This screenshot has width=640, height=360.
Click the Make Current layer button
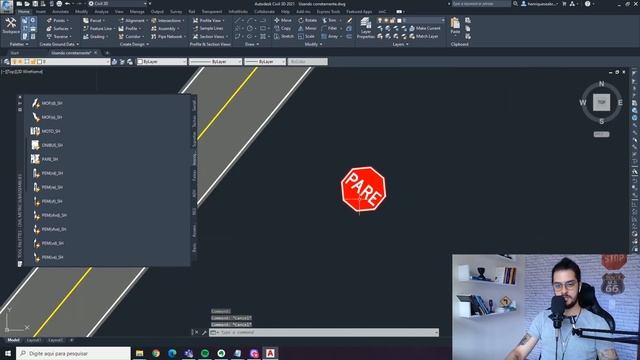(424, 28)
